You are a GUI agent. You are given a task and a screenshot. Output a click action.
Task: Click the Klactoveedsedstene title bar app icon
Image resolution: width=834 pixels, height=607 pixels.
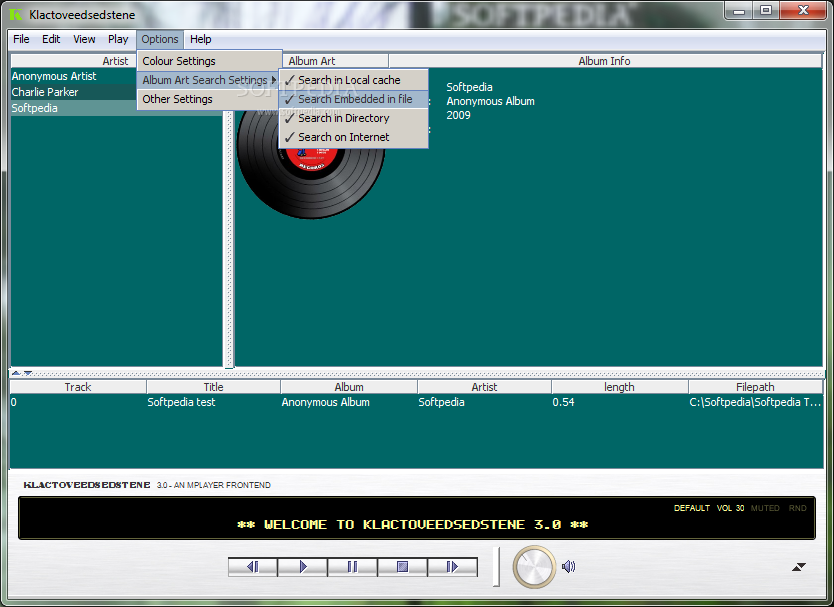point(16,15)
